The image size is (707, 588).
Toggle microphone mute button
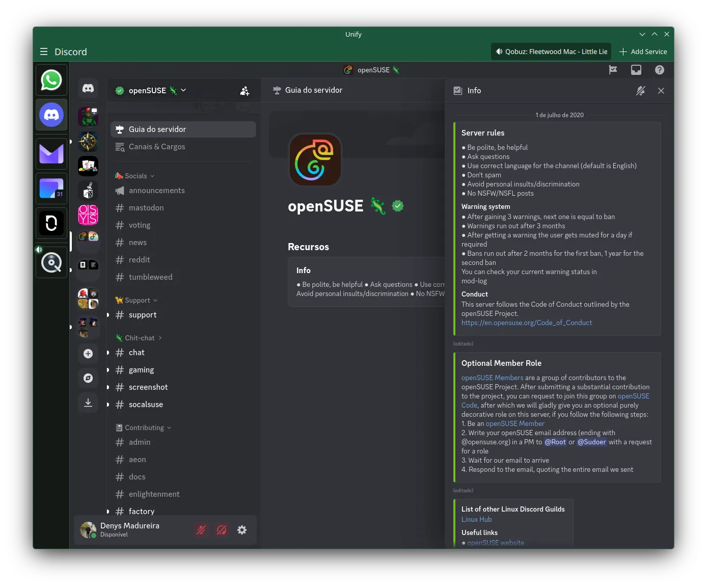point(201,530)
